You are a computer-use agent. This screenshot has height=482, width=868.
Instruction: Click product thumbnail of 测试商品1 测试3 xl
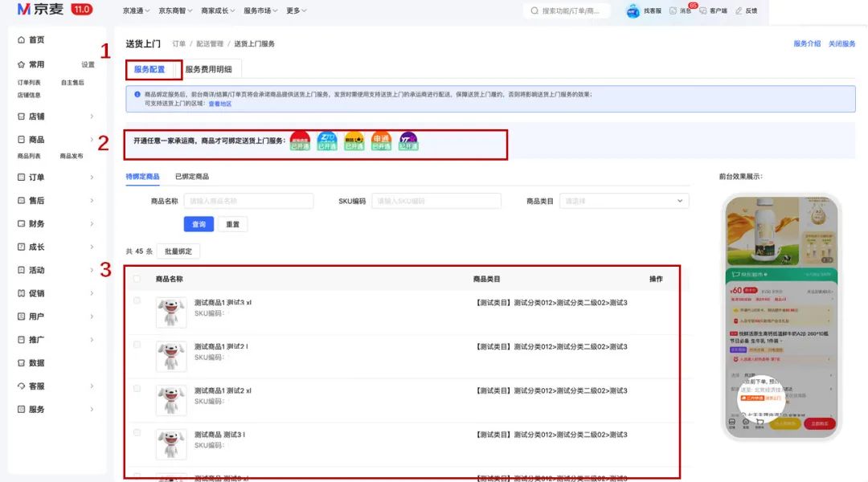[171, 312]
